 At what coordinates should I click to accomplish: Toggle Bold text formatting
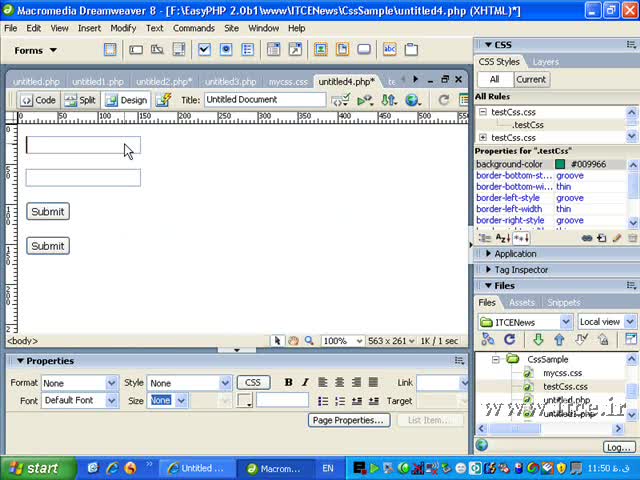pyautogui.click(x=288, y=382)
